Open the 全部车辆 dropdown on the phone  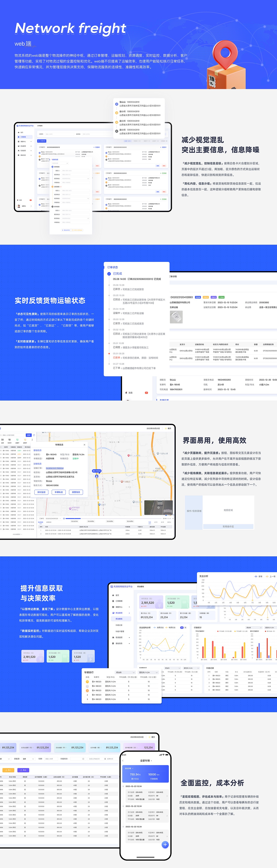click(146, 760)
